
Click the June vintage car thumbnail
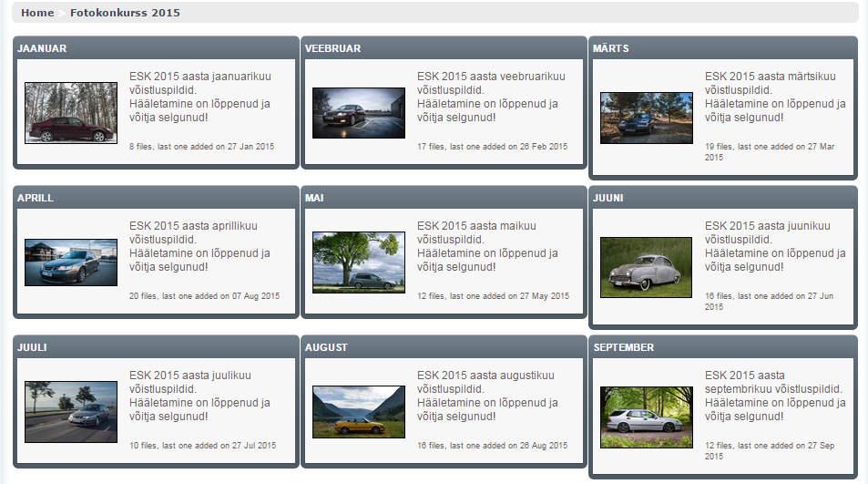pos(646,267)
